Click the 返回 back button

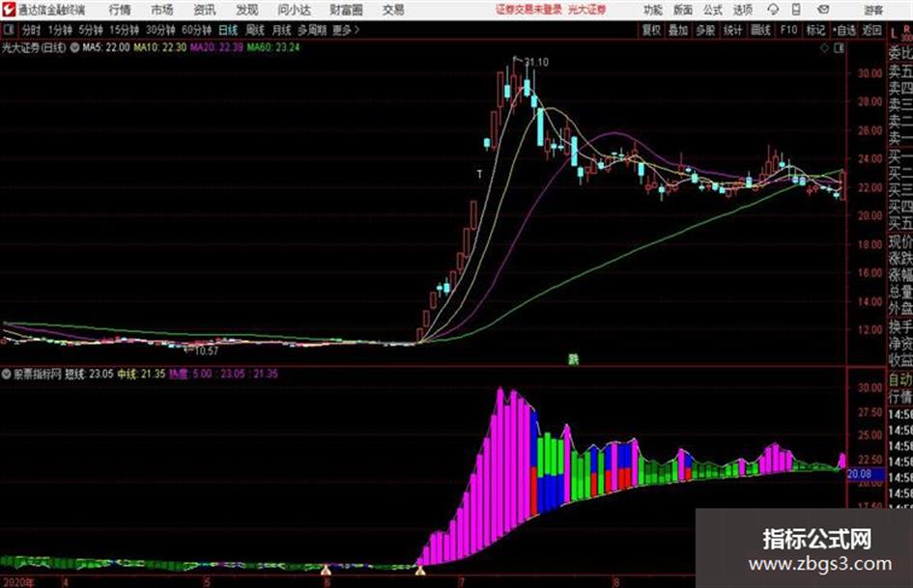click(x=871, y=30)
